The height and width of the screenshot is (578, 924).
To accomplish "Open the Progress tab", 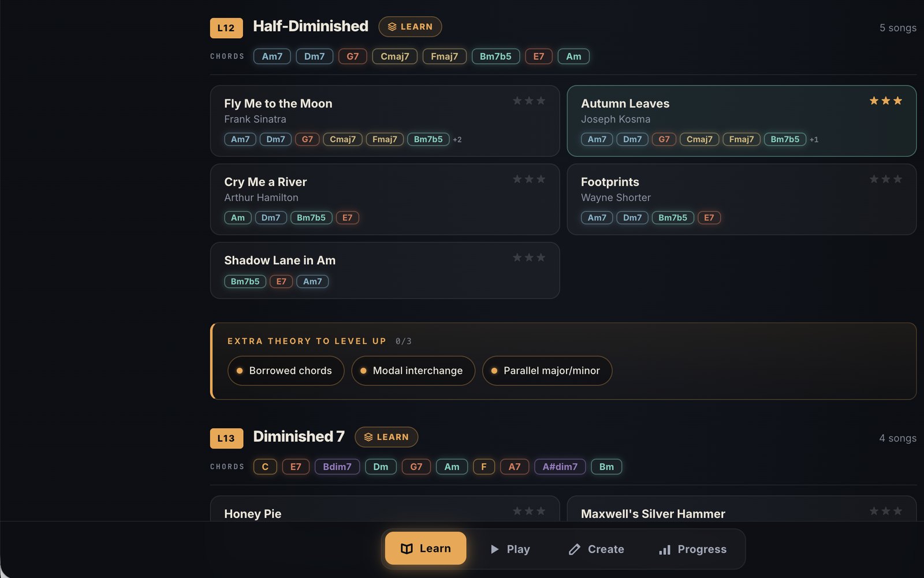I will 692,549.
